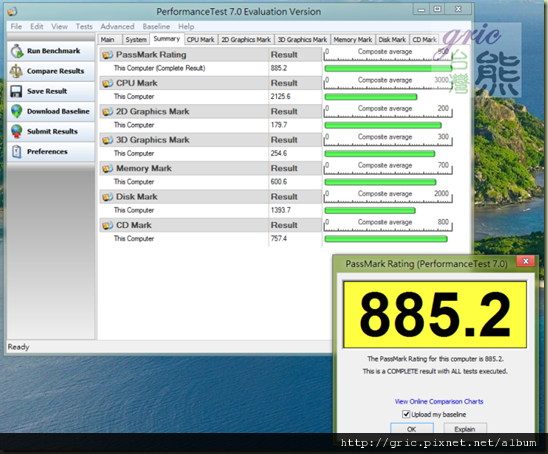Click the PassMark Rating result value 885.2
The width and height of the screenshot is (548, 454).
(x=279, y=68)
